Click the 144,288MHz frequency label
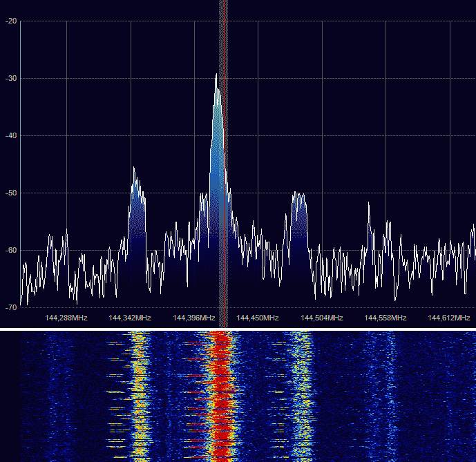The height and width of the screenshot is (462, 476). (66, 318)
